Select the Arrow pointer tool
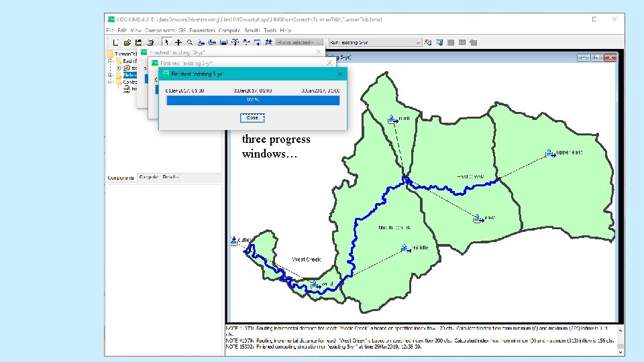Viewport: 644px width, 362px height. [166, 42]
